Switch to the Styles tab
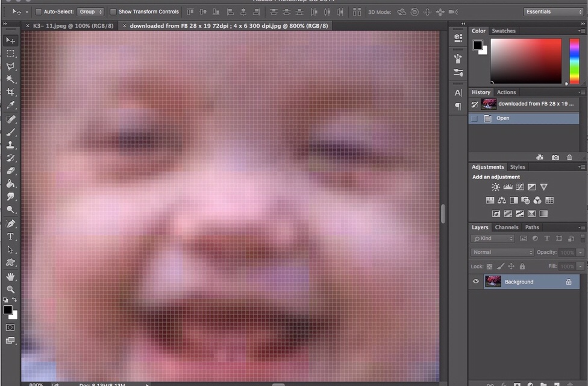Viewport: 588px width, 386px height. click(x=518, y=166)
